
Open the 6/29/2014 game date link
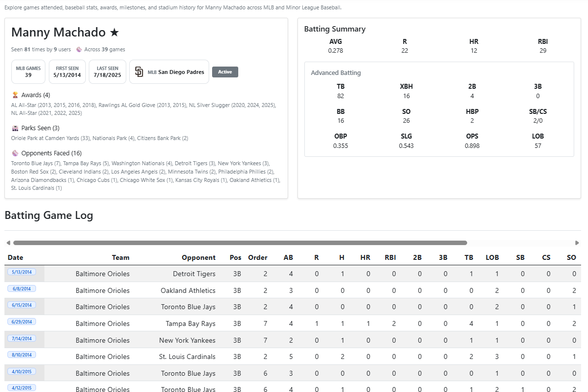point(22,321)
